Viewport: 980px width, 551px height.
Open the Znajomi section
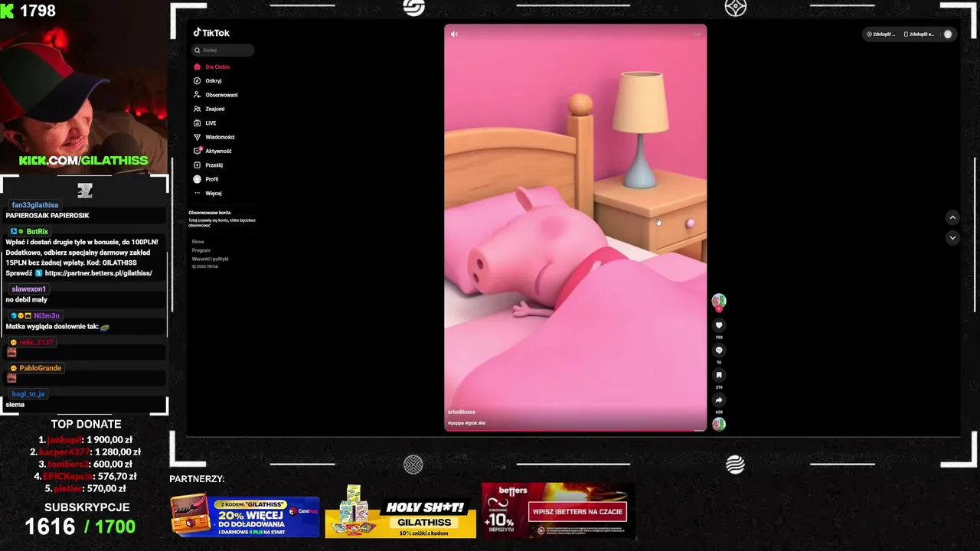(209, 109)
